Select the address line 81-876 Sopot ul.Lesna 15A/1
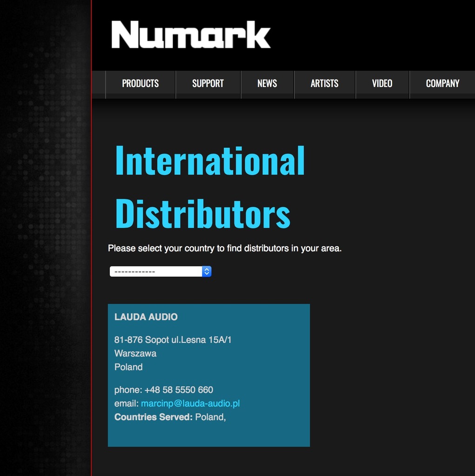 173,340
